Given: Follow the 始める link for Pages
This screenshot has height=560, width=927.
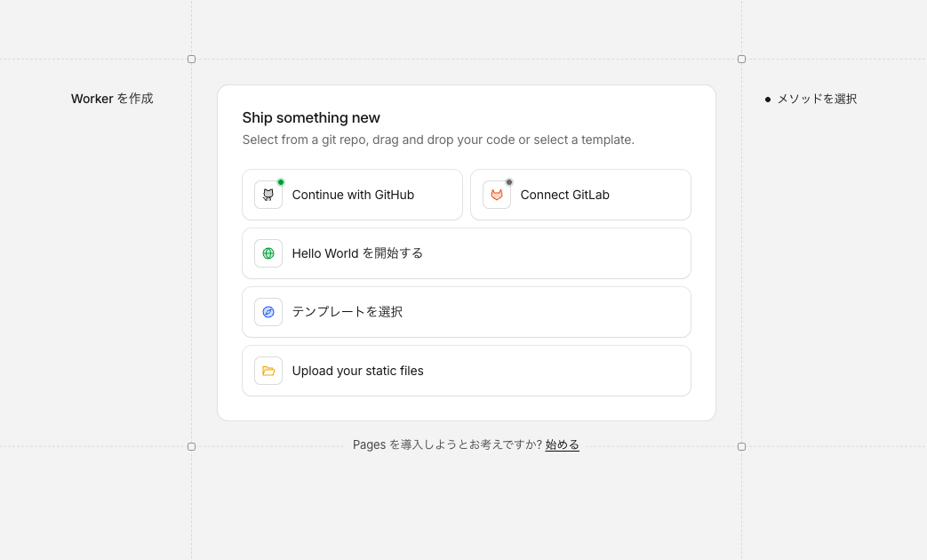Looking at the screenshot, I should pos(562,444).
